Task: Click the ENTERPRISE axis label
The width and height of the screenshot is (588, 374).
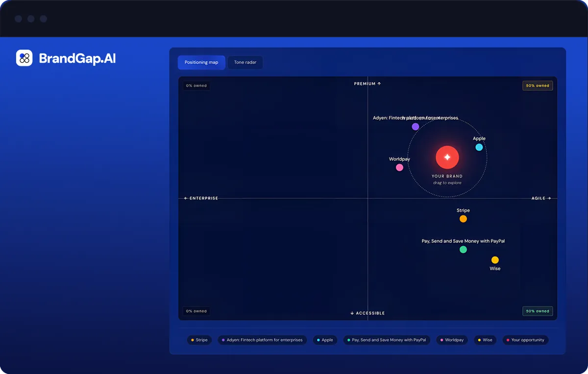Action: pos(201,198)
